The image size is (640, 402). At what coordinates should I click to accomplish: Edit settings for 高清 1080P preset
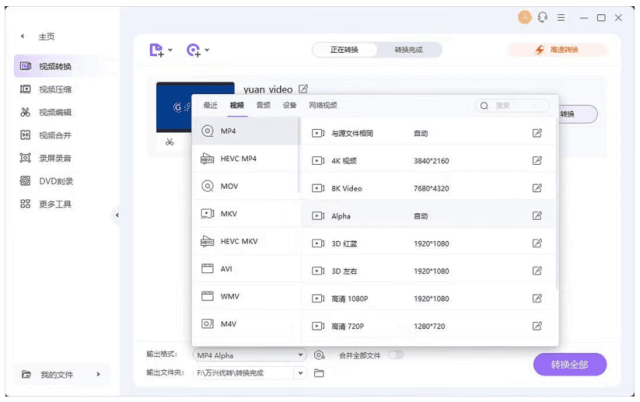(x=537, y=298)
